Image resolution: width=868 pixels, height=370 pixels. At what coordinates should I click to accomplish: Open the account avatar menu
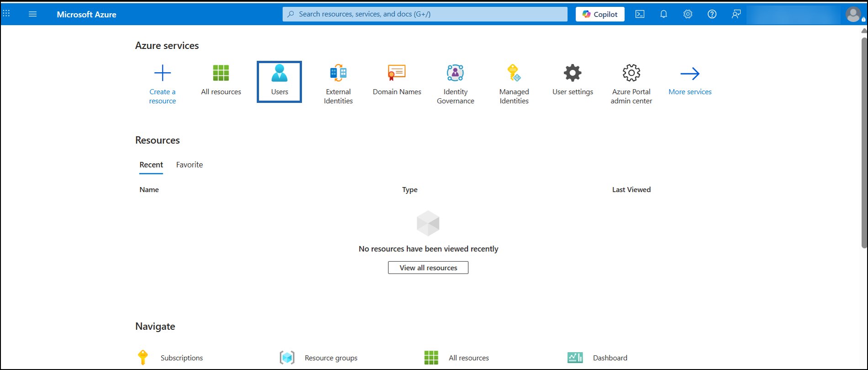[x=853, y=14]
